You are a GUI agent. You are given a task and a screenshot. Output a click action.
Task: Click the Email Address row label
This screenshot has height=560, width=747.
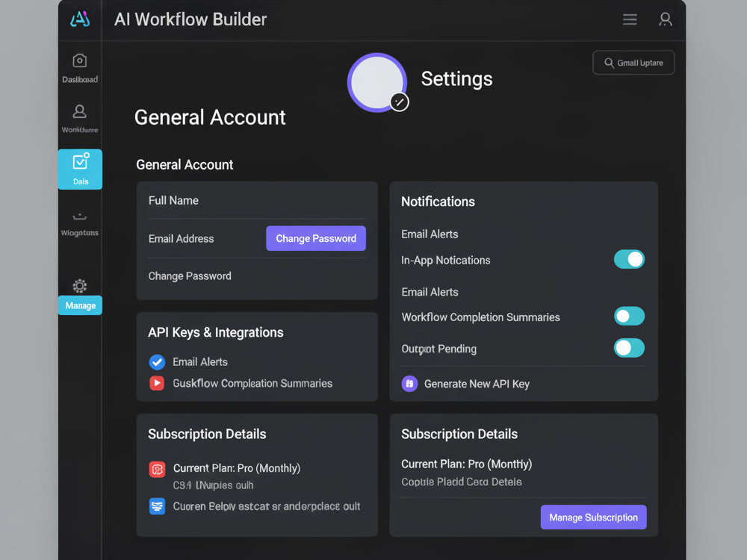(181, 239)
